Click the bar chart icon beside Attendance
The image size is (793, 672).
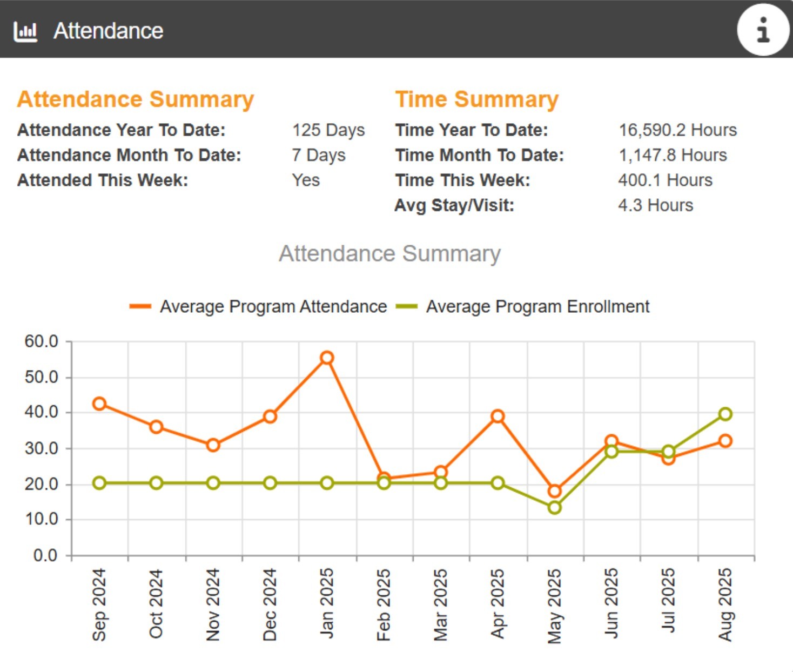tap(25, 31)
